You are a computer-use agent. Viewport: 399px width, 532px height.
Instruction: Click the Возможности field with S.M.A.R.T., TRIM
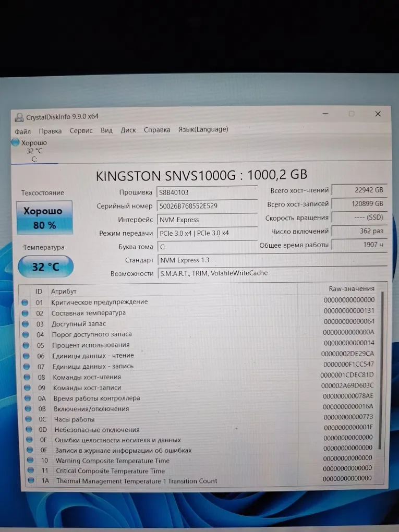point(272,273)
